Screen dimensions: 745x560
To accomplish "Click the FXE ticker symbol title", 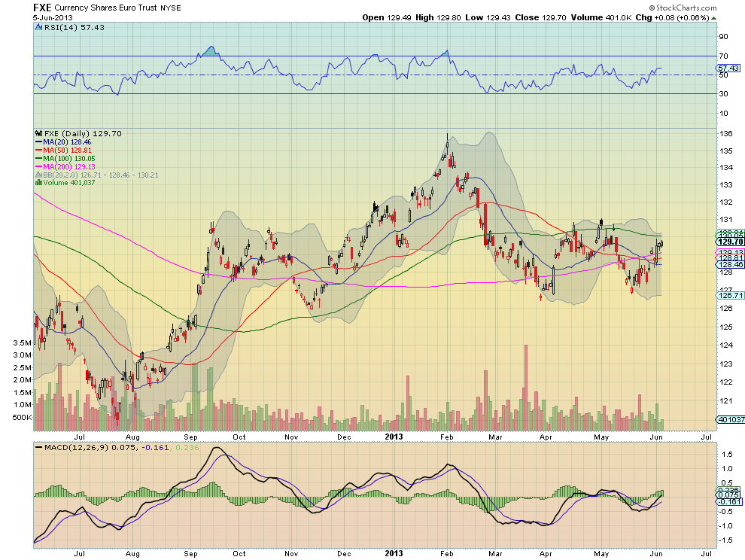I will [42, 8].
